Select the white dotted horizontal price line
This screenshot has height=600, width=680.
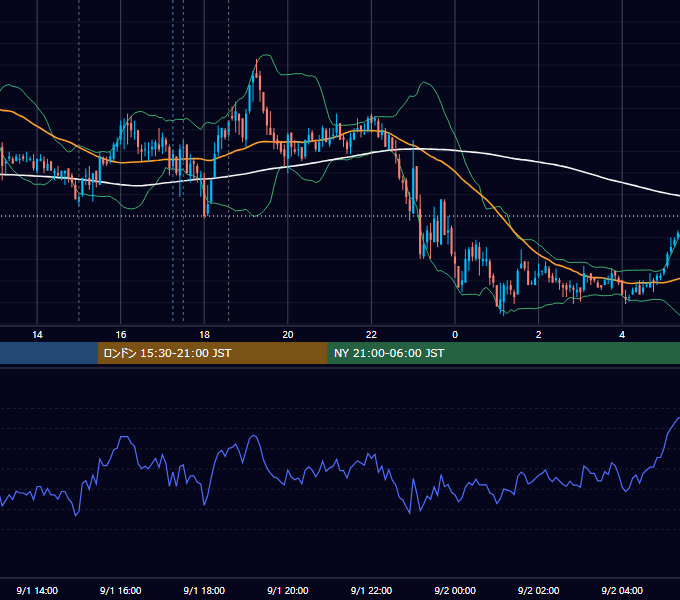click(340, 216)
